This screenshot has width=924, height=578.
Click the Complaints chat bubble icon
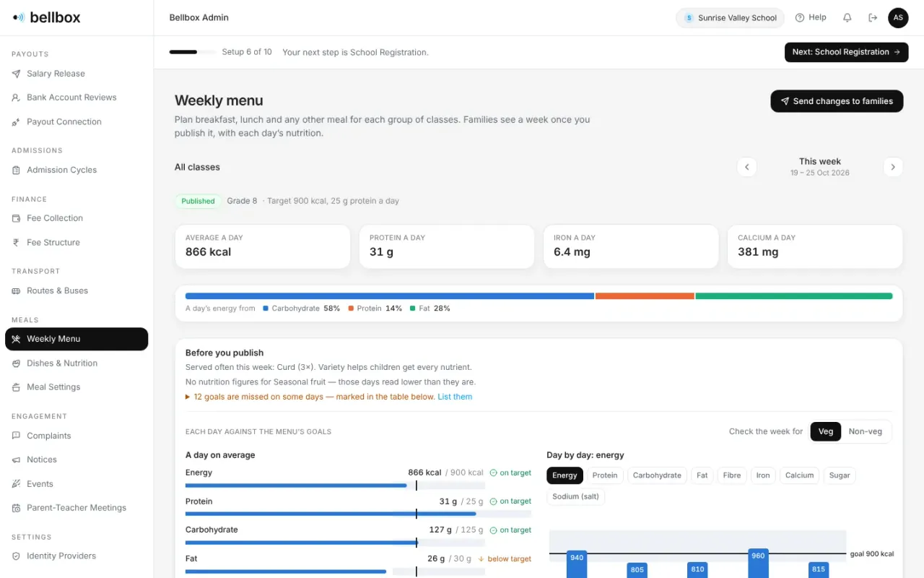[x=16, y=436]
